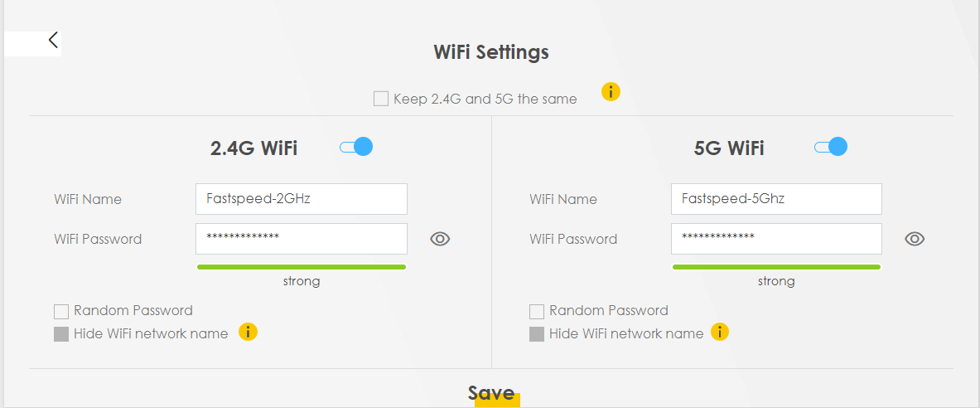980x408 pixels.
Task: Click info icon for 2.4G Hide WiFi network name
Action: pos(248,333)
